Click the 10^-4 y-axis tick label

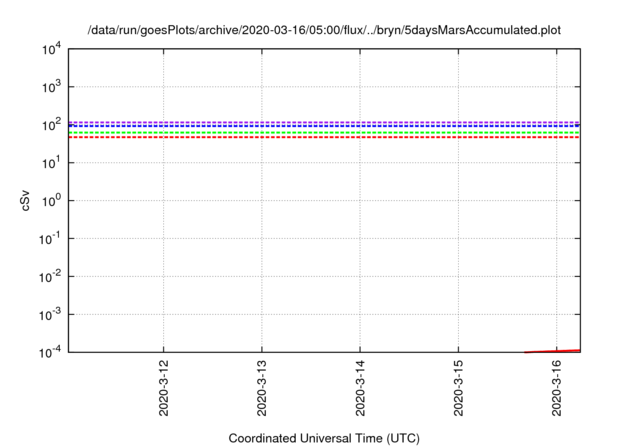(52, 352)
